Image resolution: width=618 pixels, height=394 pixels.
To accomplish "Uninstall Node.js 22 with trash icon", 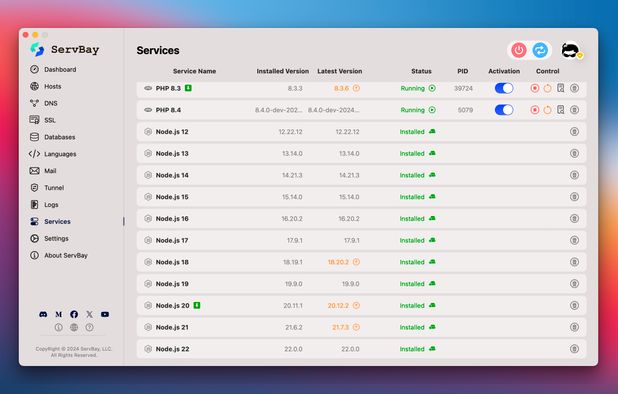I will click(x=575, y=349).
